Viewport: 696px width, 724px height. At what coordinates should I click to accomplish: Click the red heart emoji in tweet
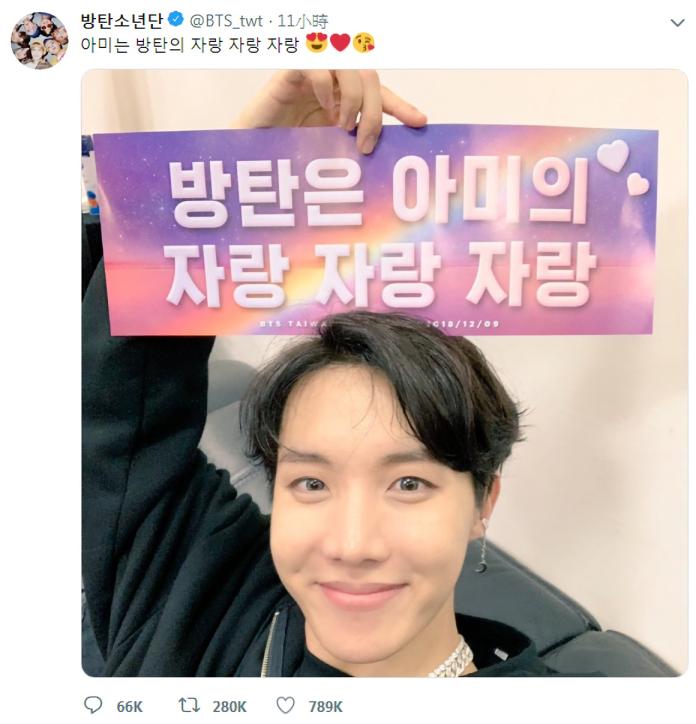click(340, 43)
